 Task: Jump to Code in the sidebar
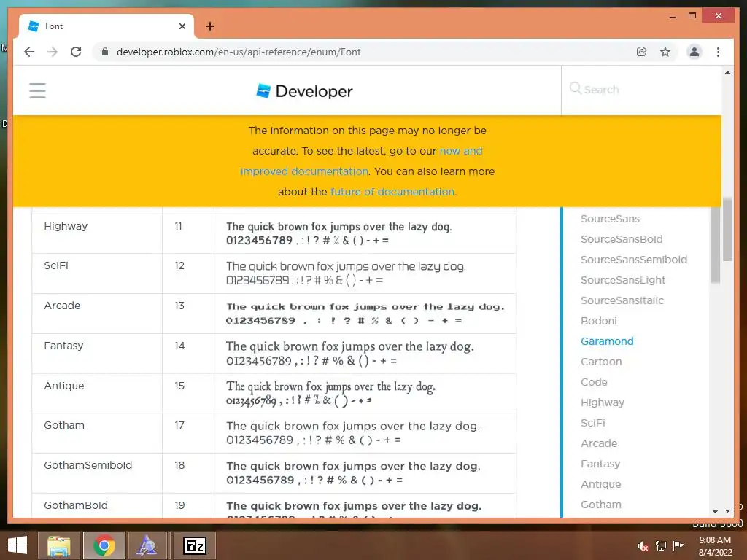click(x=594, y=382)
